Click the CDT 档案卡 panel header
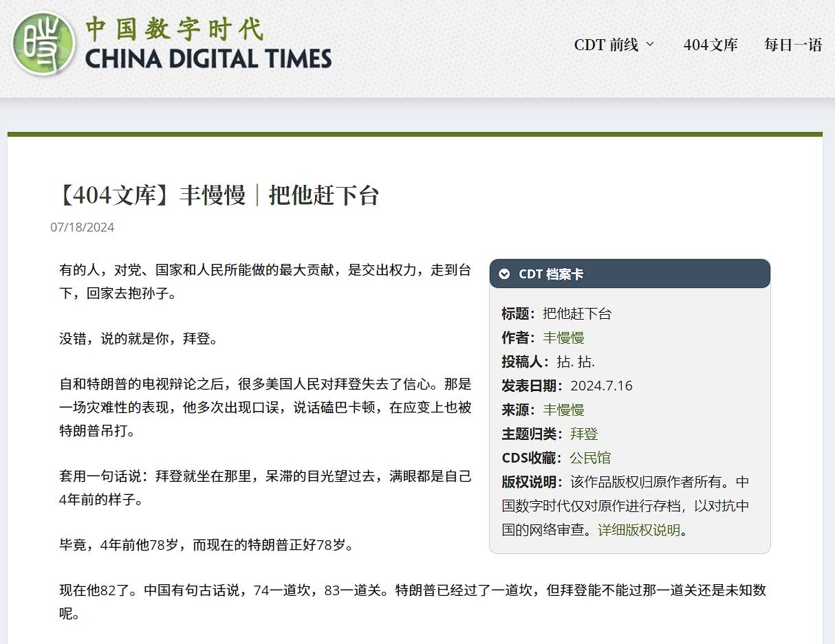 pos(629,274)
